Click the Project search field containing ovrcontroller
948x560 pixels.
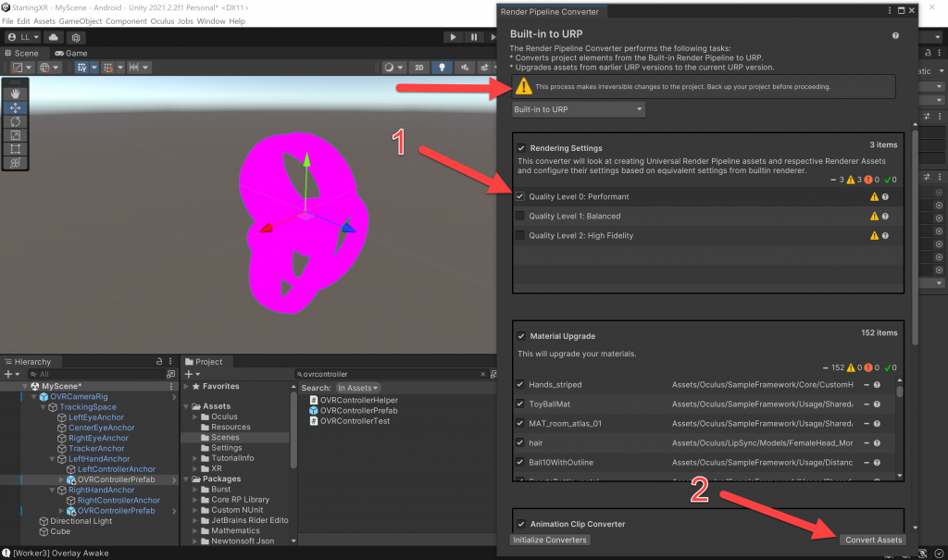[x=390, y=374]
